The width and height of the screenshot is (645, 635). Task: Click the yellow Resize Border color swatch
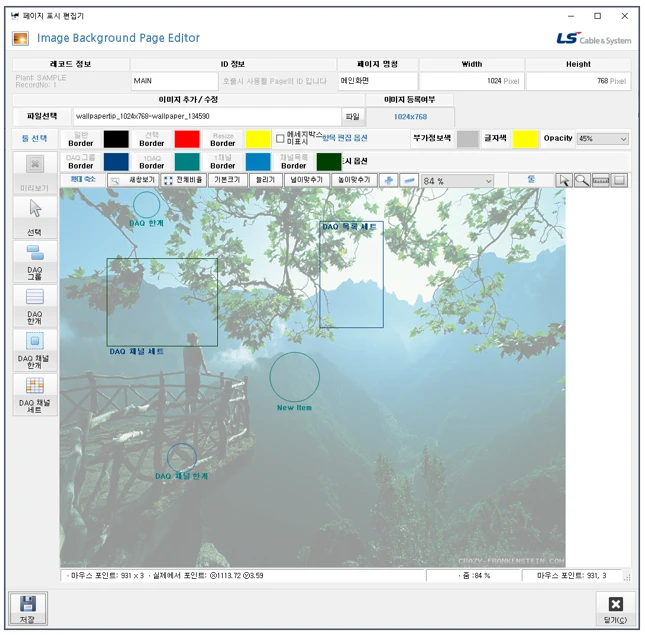(258, 139)
